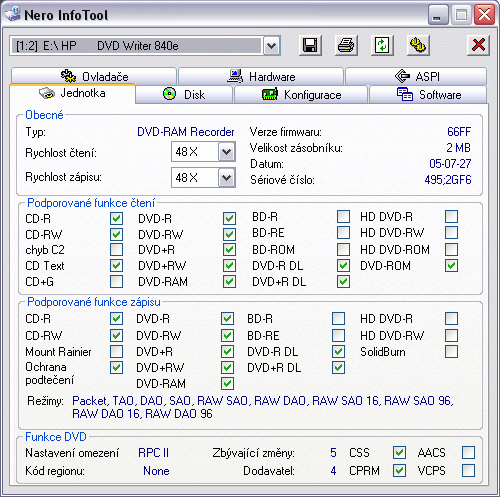Click the DVD-RAM Recorder type value
Screen dimensions: 500x497
coord(186,132)
